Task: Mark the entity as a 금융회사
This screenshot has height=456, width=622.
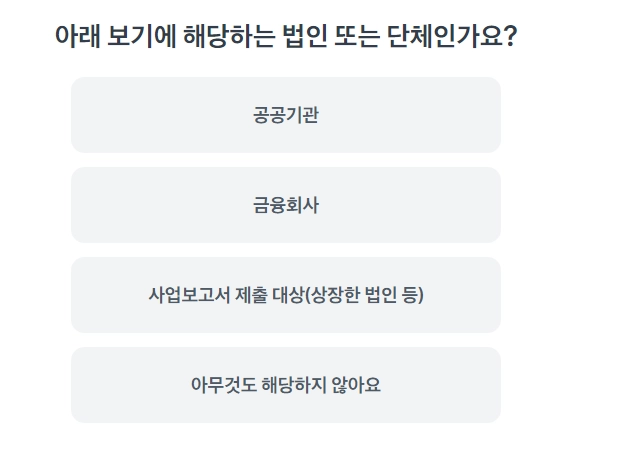Action: tap(285, 205)
